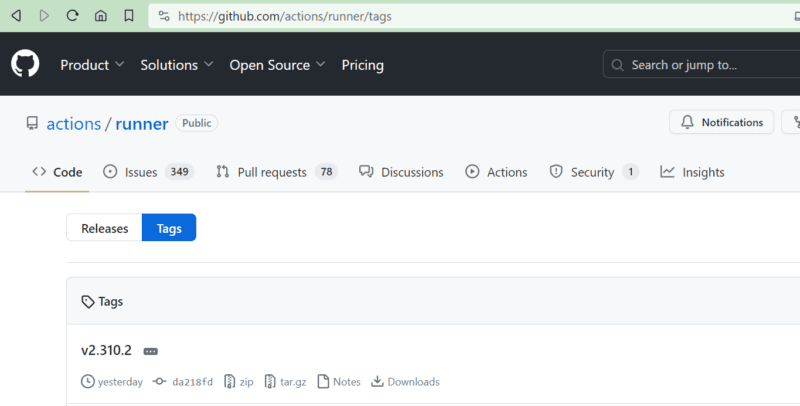Expand the Open Source menu
800x406 pixels.
pyautogui.click(x=277, y=65)
